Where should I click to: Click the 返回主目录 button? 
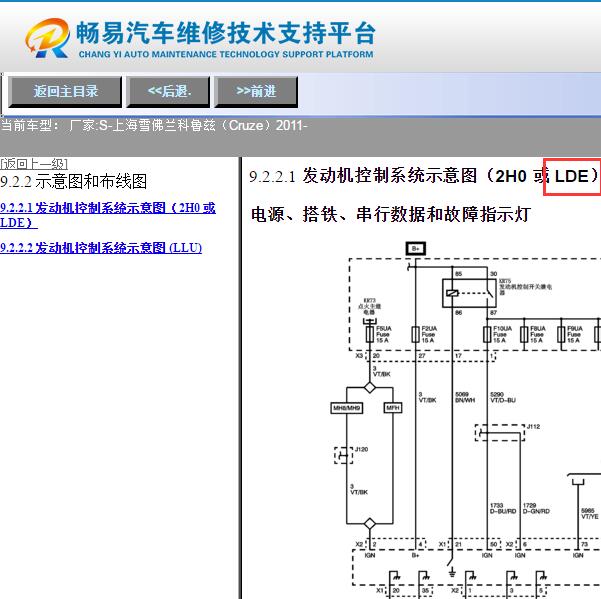[65, 92]
